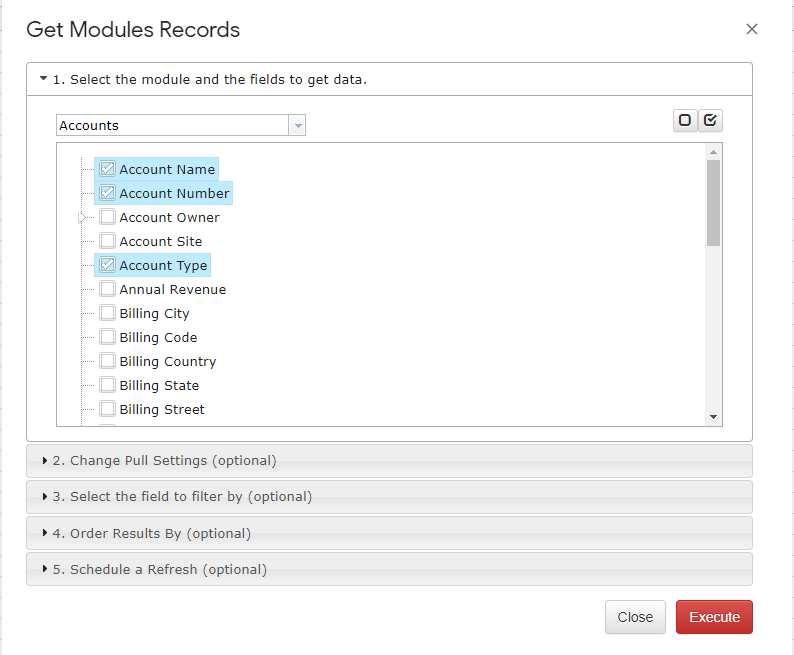Enable the Billing City field

pyautogui.click(x=107, y=313)
